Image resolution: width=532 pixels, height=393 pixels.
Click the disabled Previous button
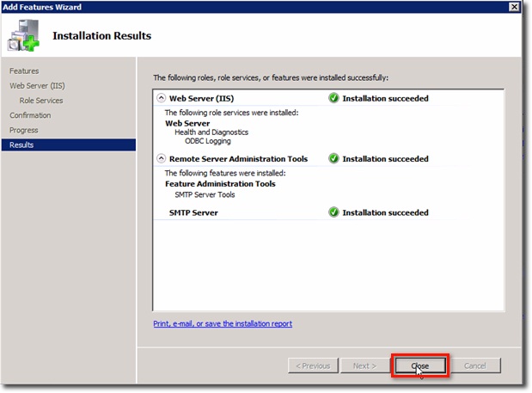pyautogui.click(x=313, y=365)
